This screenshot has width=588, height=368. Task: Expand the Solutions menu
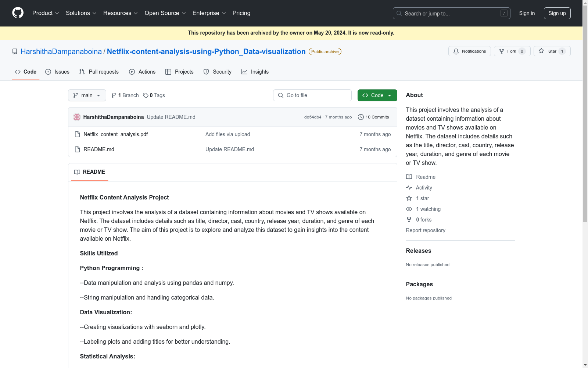[81, 13]
